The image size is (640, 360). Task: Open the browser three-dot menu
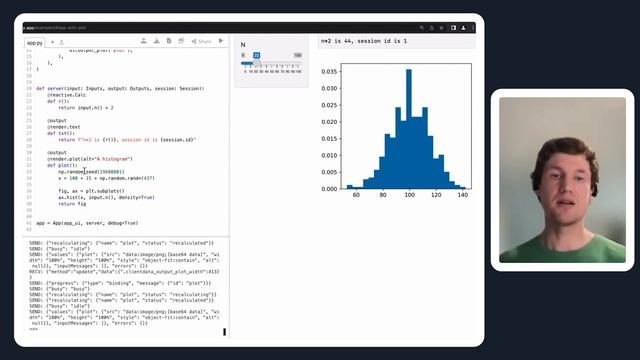[x=473, y=28]
